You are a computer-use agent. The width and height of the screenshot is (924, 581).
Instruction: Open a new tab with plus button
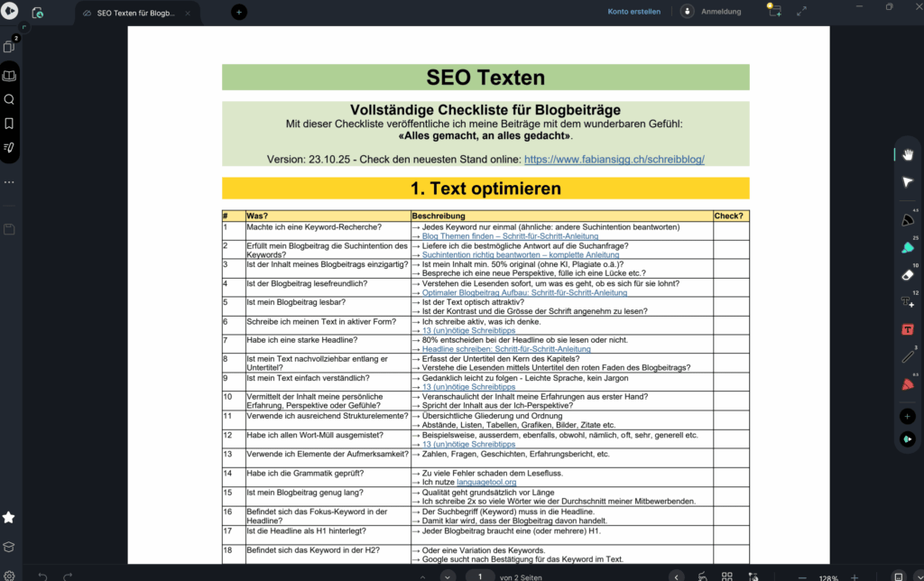238,12
